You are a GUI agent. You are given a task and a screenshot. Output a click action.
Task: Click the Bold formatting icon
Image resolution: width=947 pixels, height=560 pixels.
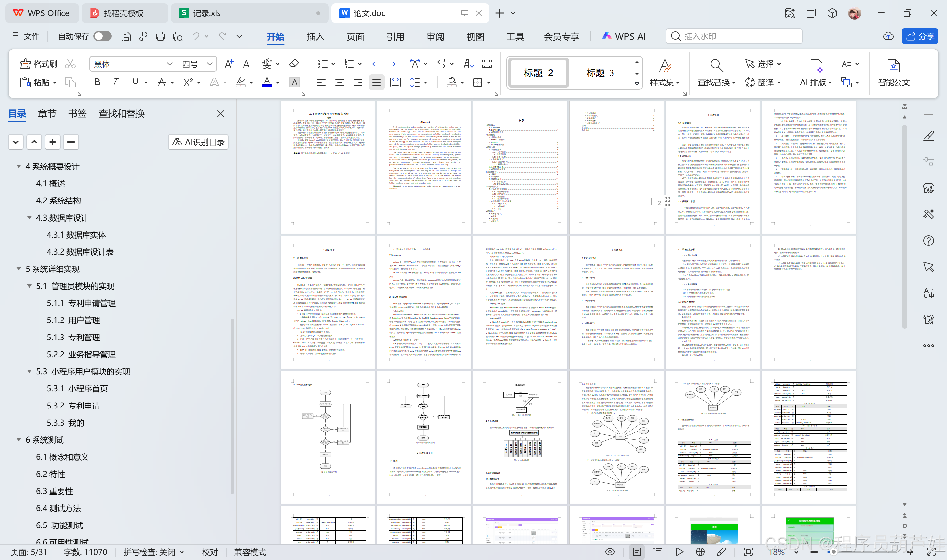[97, 82]
